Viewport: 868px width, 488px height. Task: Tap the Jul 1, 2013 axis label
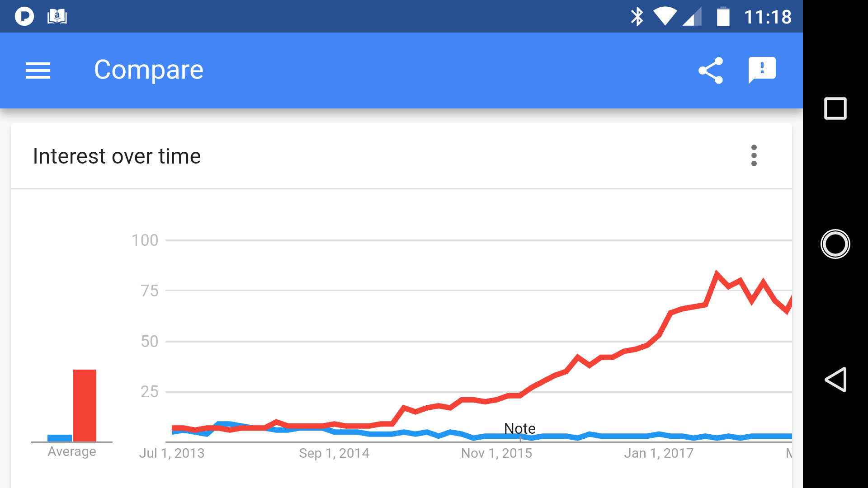[172, 453]
